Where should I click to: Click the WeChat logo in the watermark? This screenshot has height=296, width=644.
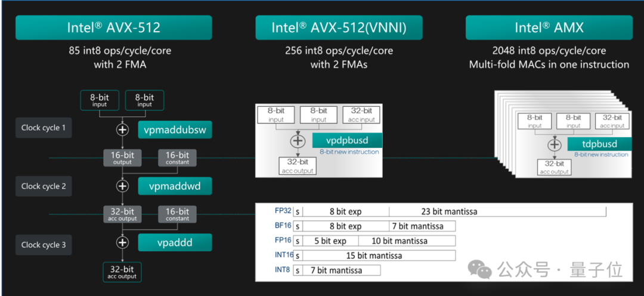[480, 269]
